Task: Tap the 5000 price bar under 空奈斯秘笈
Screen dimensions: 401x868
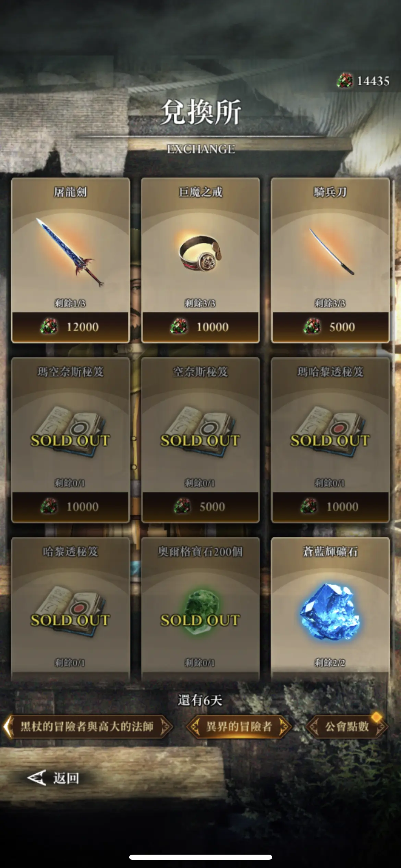Action: click(x=200, y=507)
